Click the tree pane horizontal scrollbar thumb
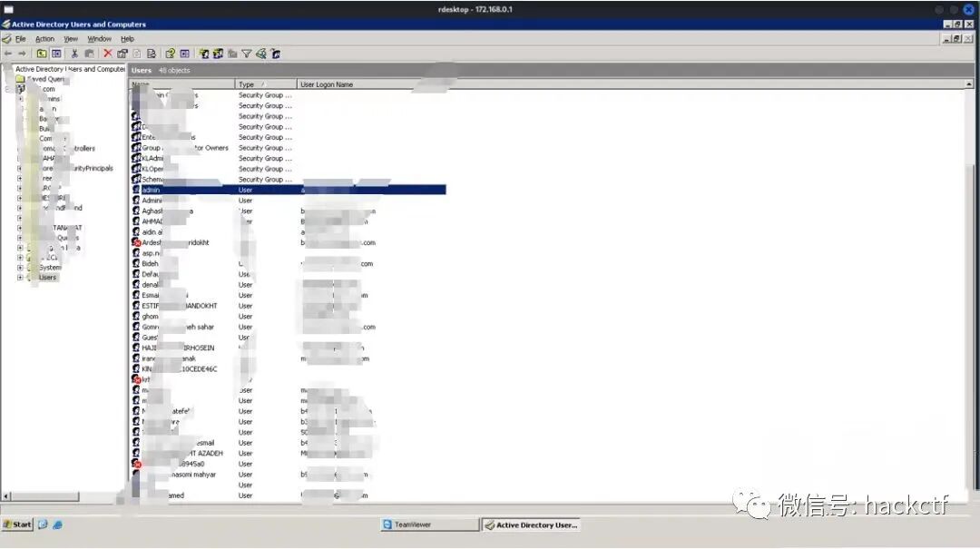 click(44, 496)
